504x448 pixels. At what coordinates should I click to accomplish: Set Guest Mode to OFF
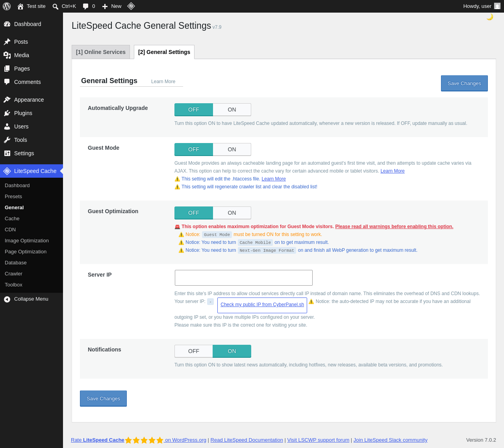pos(194,149)
